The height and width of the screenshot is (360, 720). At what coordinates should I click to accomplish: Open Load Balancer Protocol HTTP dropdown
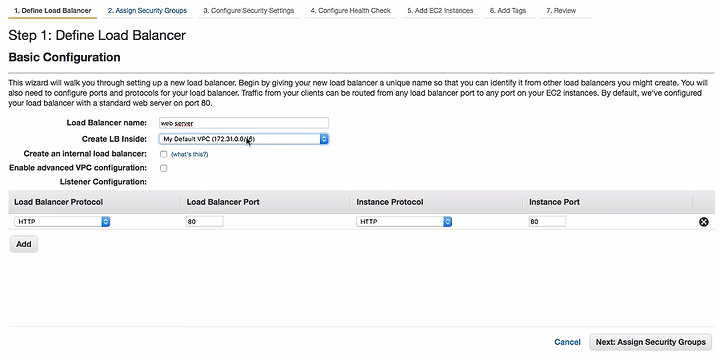point(62,222)
